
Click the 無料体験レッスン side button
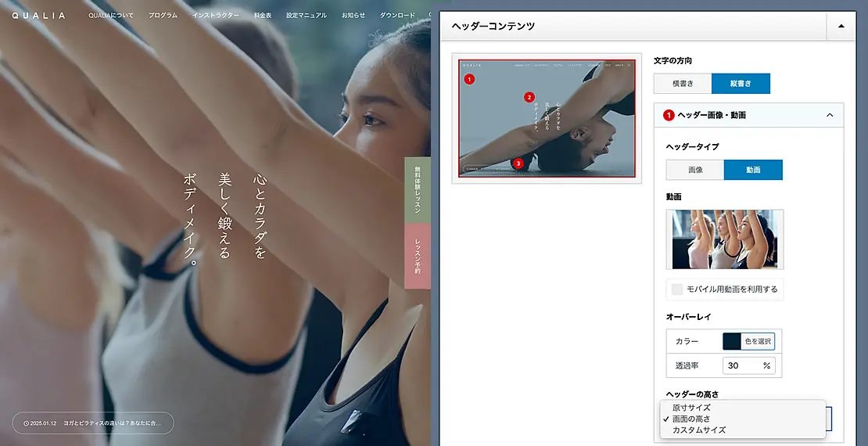[417, 189]
